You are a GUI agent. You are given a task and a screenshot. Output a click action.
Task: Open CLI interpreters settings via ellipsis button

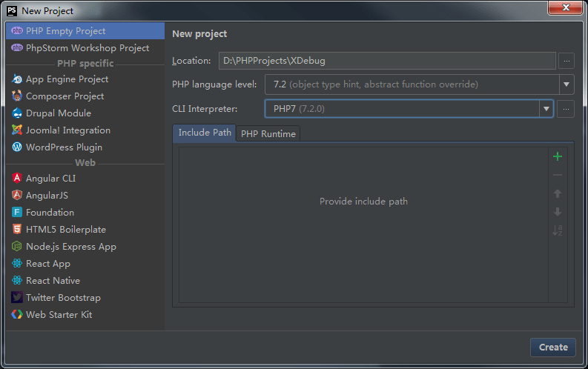pos(566,109)
